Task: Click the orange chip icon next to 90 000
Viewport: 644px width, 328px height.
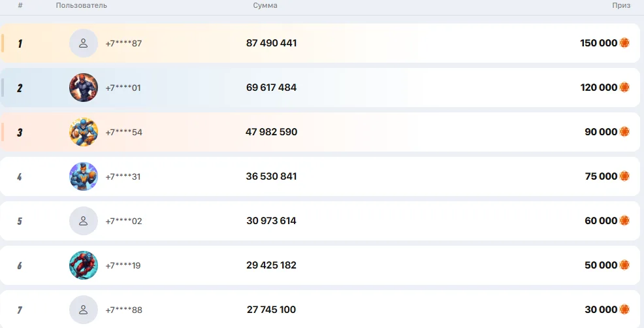Action: [x=624, y=131]
